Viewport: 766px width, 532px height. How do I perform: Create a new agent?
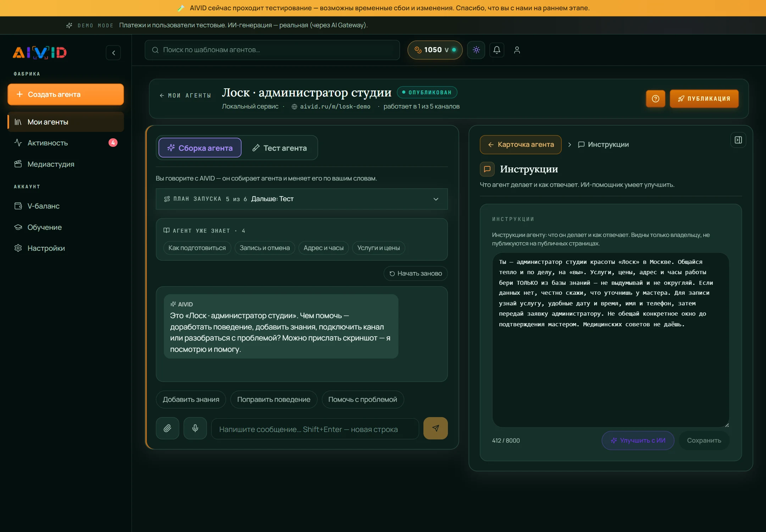[66, 94]
